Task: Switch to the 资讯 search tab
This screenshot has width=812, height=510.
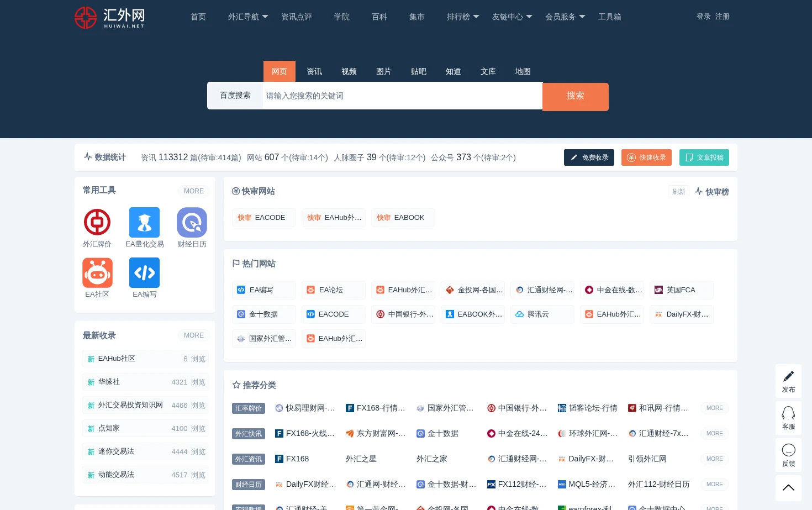Action: point(314,71)
